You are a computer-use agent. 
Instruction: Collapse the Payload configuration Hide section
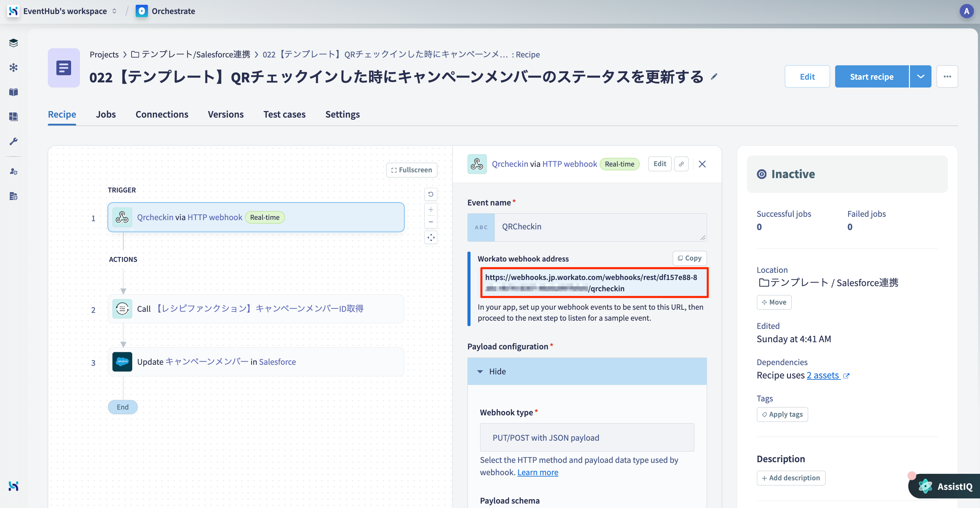tap(587, 371)
